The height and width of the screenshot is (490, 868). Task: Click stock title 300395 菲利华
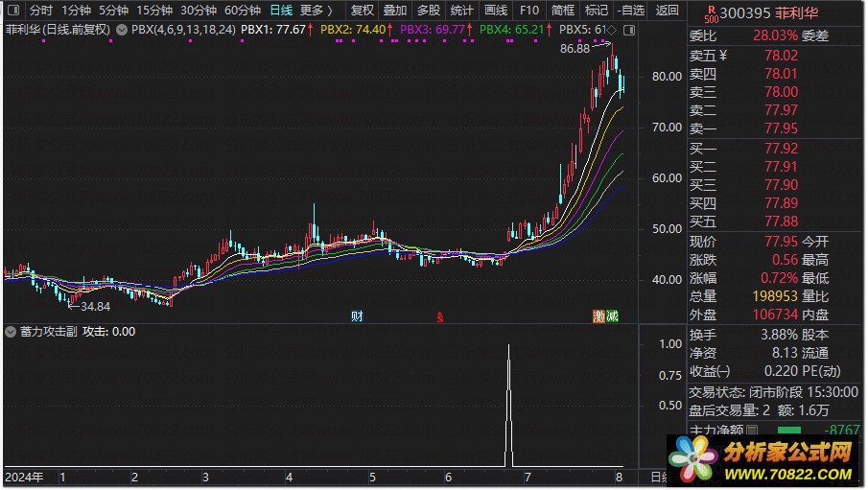(769, 12)
